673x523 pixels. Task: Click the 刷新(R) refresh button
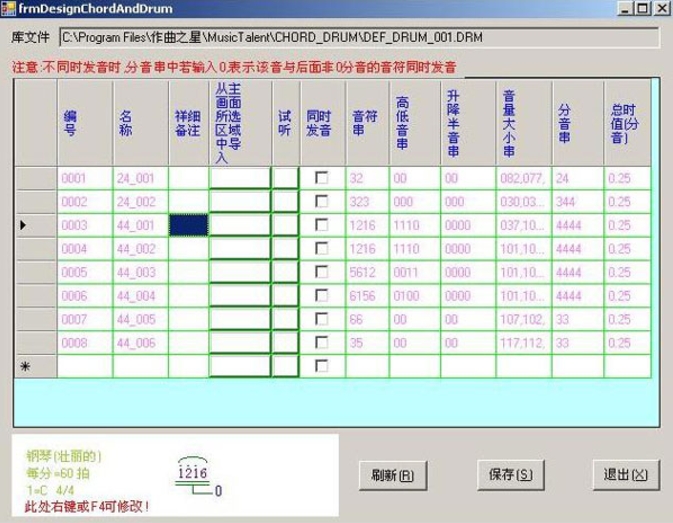[393, 475]
